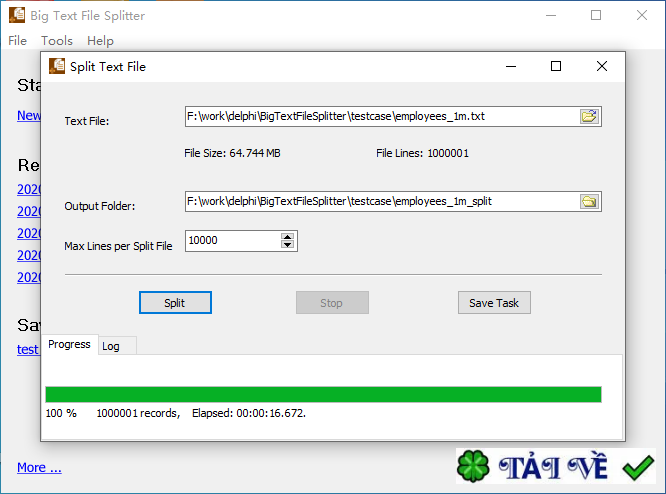Open the More ... link in main window
The height and width of the screenshot is (494, 666).
coord(39,467)
